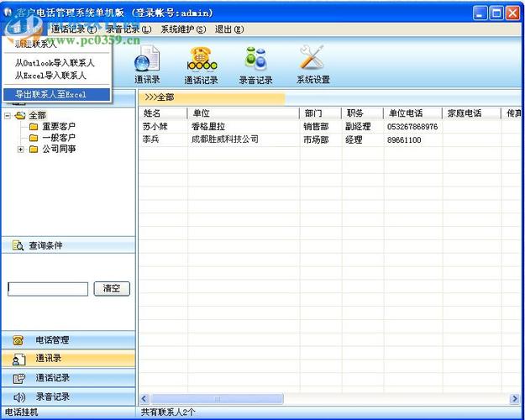Image resolution: width=525 pixels, height=420 pixels.
Task: Sort by 家庭电话 column header
Action: (472, 113)
